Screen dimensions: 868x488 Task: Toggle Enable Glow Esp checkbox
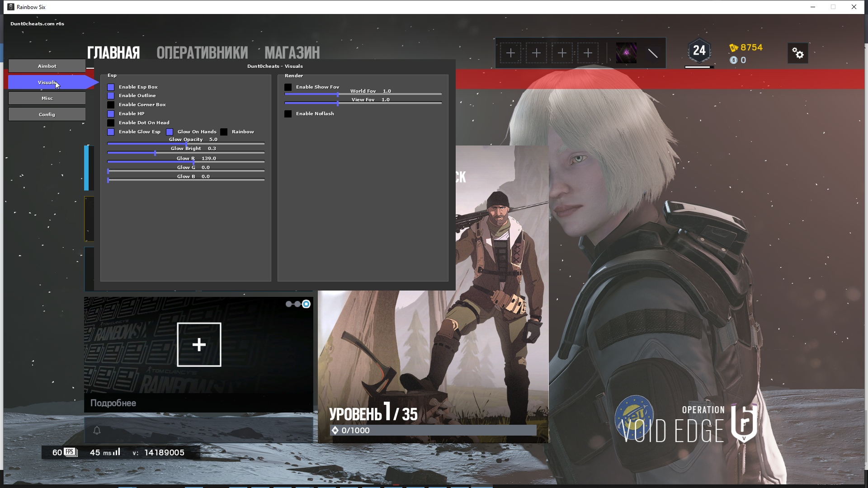coord(111,132)
